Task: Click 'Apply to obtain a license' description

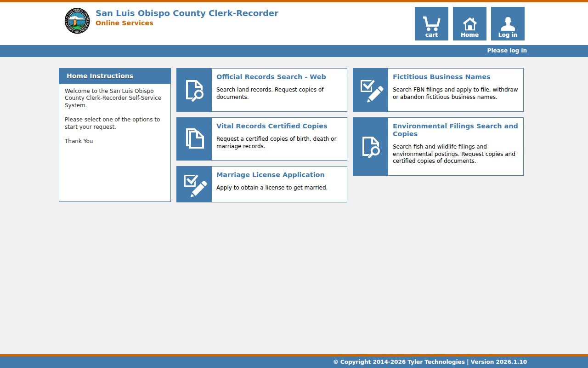Action: coord(272,188)
